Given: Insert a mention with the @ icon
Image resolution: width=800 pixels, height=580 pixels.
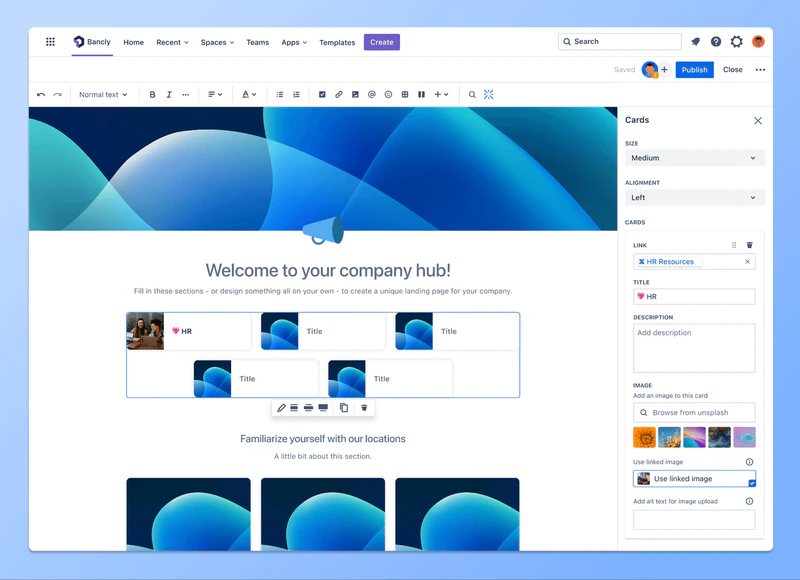Looking at the screenshot, I should pyautogui.click(x=372, y=94).
